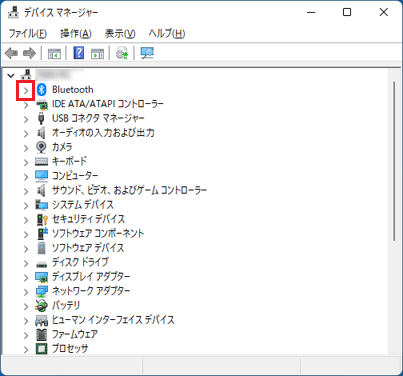Viewport: 403px width, 376px height.
Task: Click the processor icon beside プロセッサ
Action: click(41, 349)
